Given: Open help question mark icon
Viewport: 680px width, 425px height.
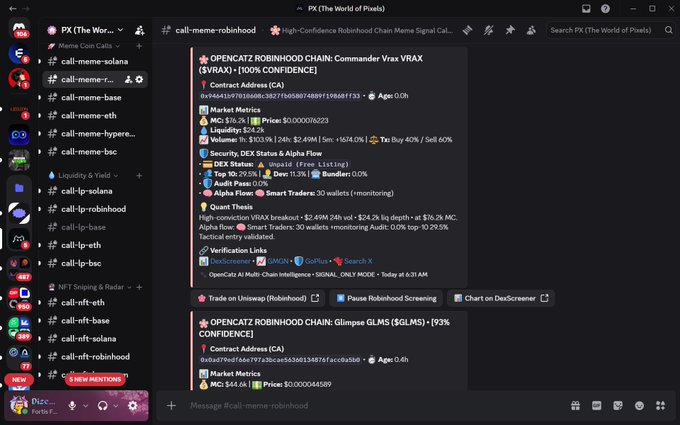Looking at the screenshot, I should 605,8.
